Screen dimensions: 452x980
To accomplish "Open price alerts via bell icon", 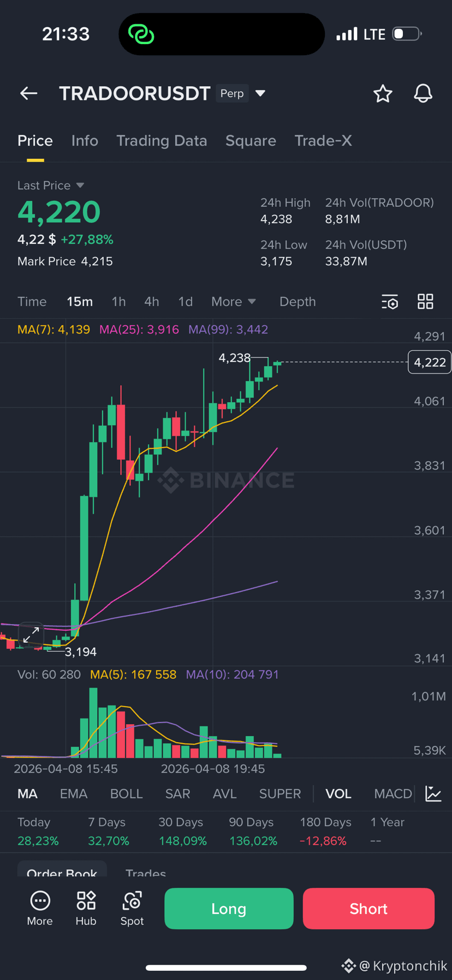I will 423,94.
